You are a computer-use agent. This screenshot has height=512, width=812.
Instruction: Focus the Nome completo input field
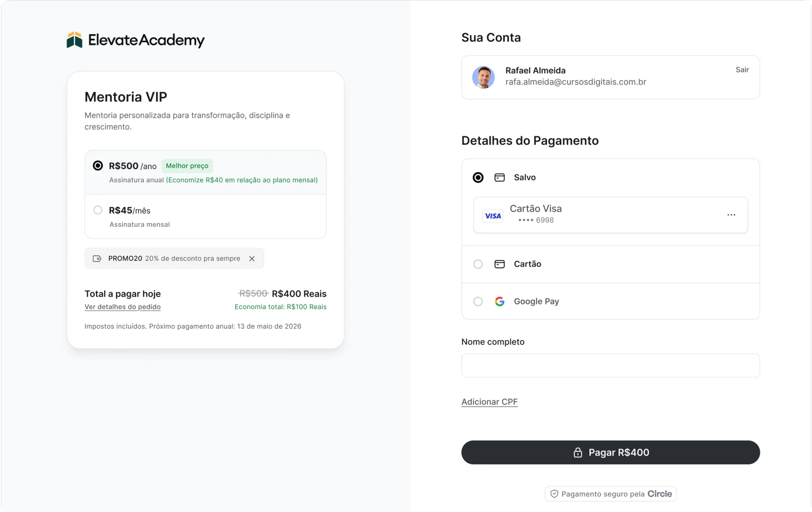[610, 365]
